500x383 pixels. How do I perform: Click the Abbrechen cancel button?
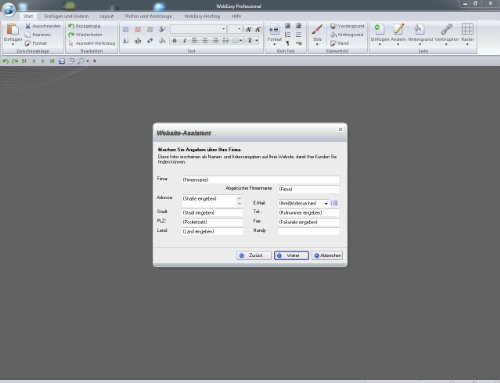(327, 255)
